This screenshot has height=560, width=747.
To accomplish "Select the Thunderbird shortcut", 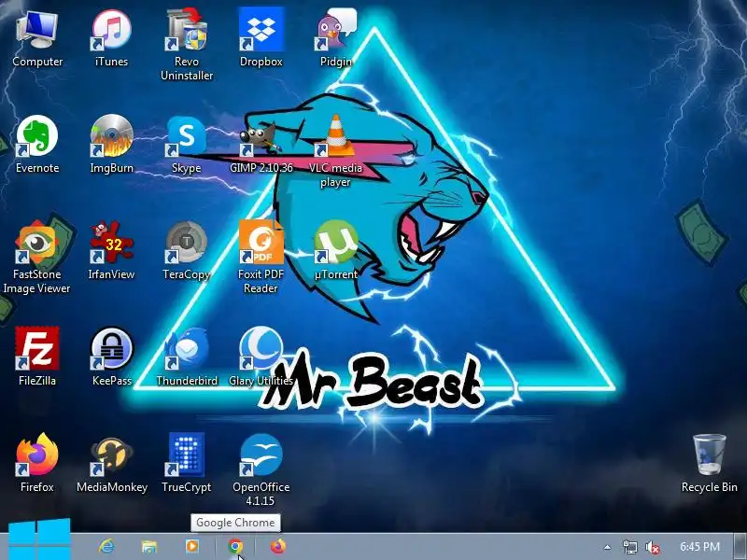I will (x=187, y=348).
